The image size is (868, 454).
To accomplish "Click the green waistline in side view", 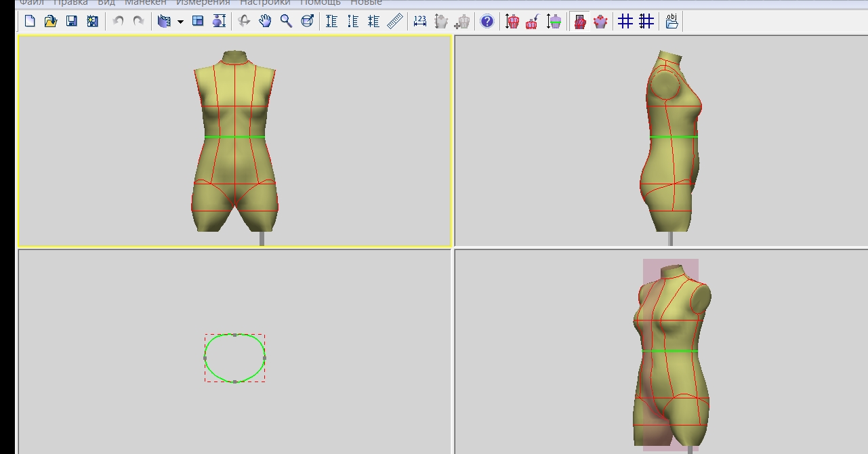I will (674, 137).
